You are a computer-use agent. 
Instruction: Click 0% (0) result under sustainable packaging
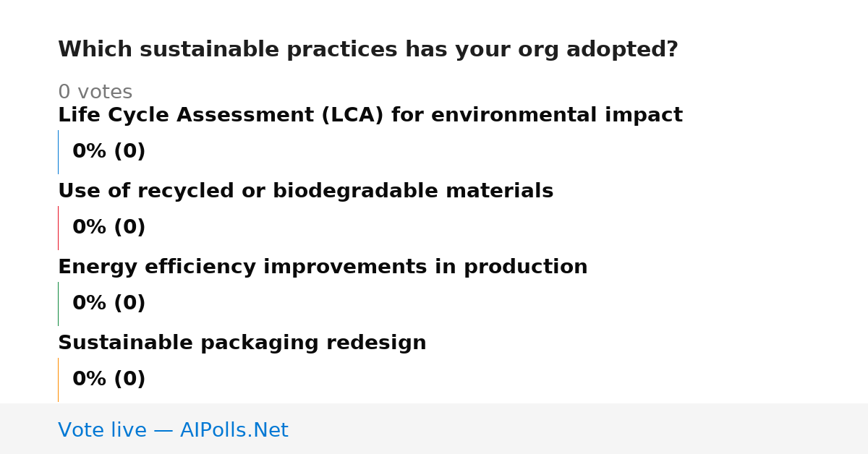pyautogui.click(x=109, y=380)
